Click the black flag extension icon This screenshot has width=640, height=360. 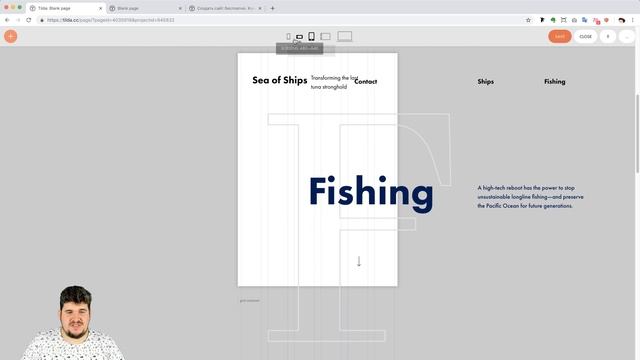[x=542, y=20]
